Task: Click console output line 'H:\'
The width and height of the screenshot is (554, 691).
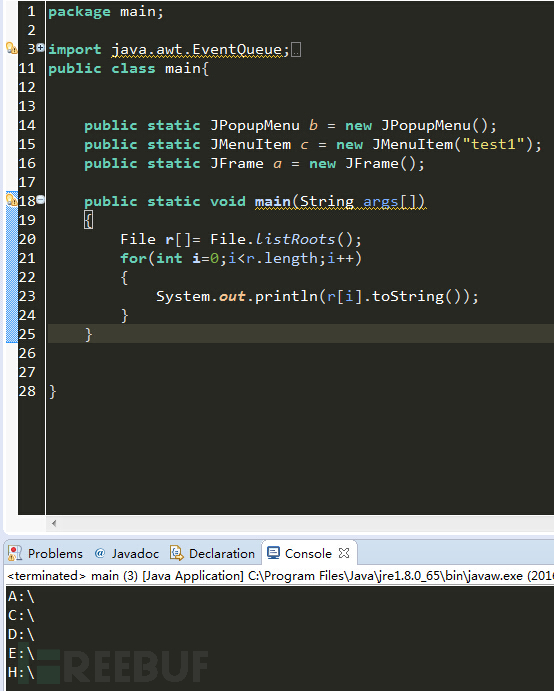Action: click(21, 672)
